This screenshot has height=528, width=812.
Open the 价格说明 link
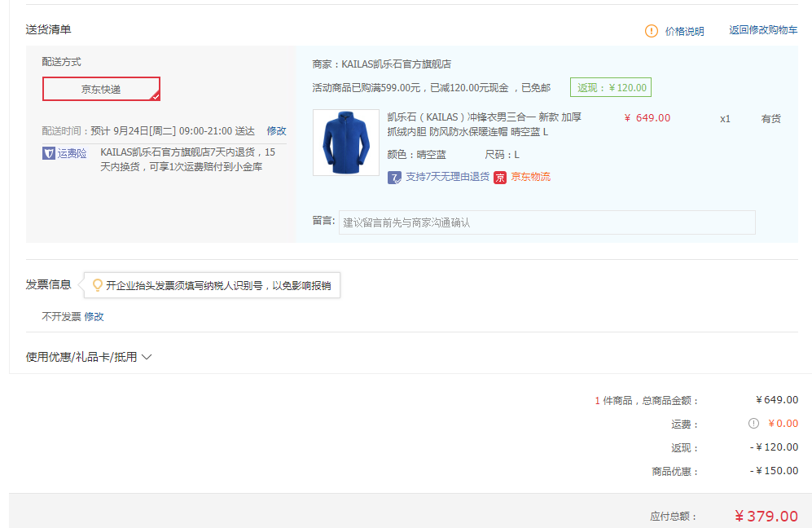[x=684, y=31]
